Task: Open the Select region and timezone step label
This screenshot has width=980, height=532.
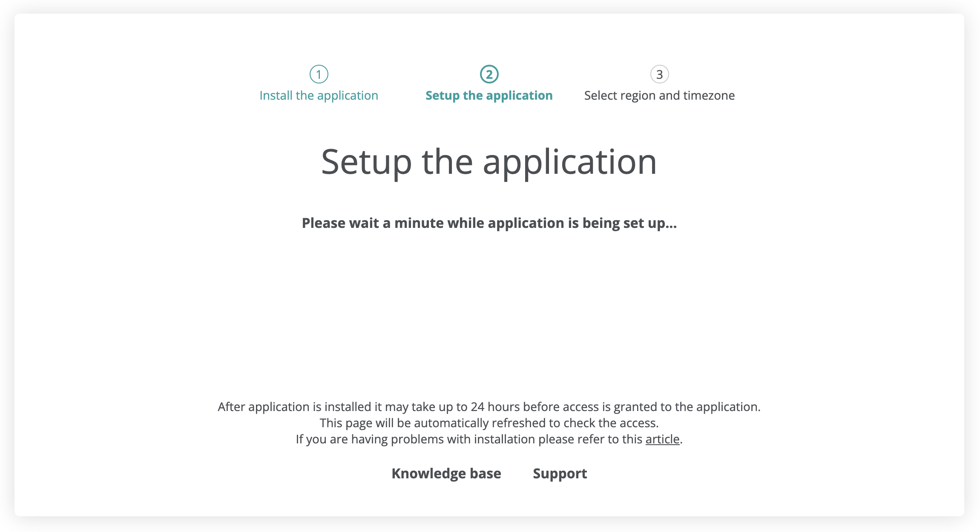Action: tap(659, 95)
